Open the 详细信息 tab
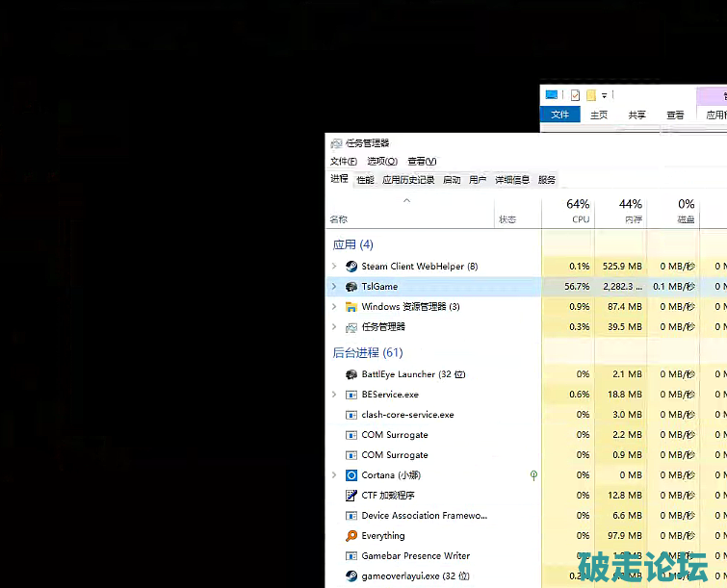Image resolution: width=727 pixels, height=588 pixels. 512,180
